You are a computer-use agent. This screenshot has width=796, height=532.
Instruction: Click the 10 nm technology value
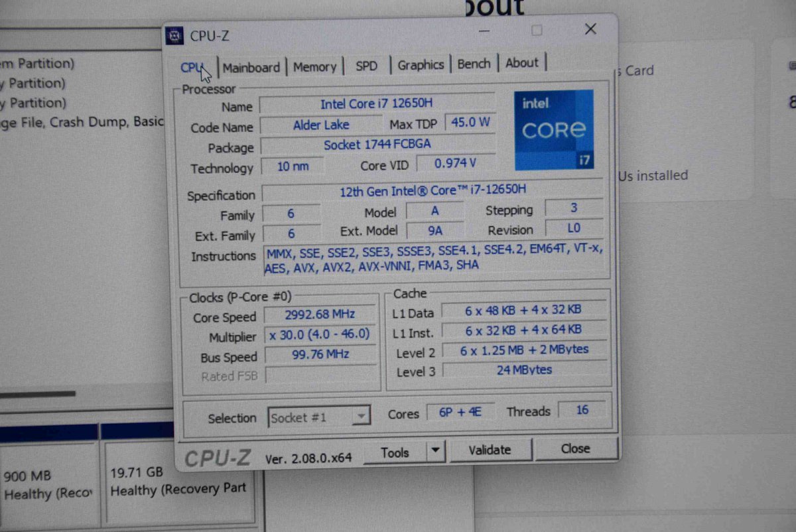[293, 166]
